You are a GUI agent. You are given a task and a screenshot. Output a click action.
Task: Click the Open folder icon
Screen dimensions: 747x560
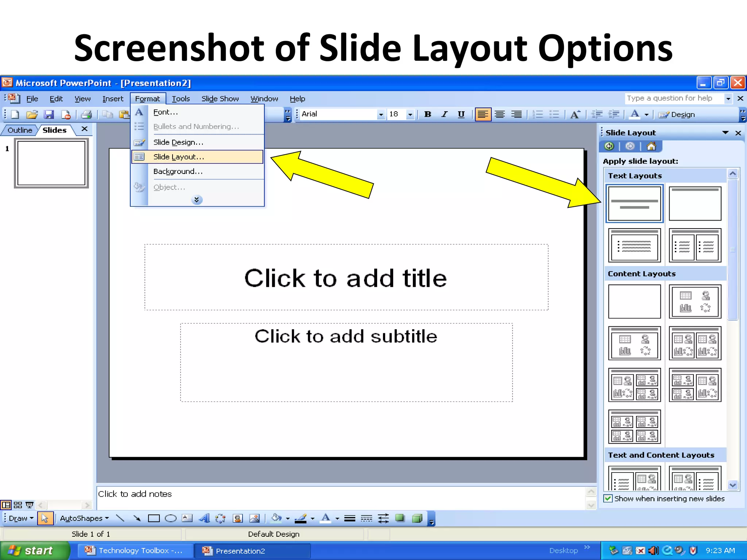pos(32,114)
